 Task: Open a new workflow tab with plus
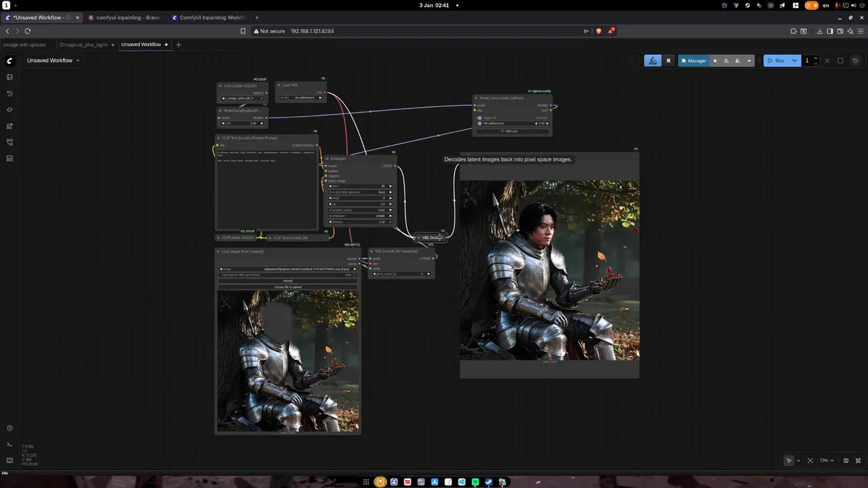[179, 45]
